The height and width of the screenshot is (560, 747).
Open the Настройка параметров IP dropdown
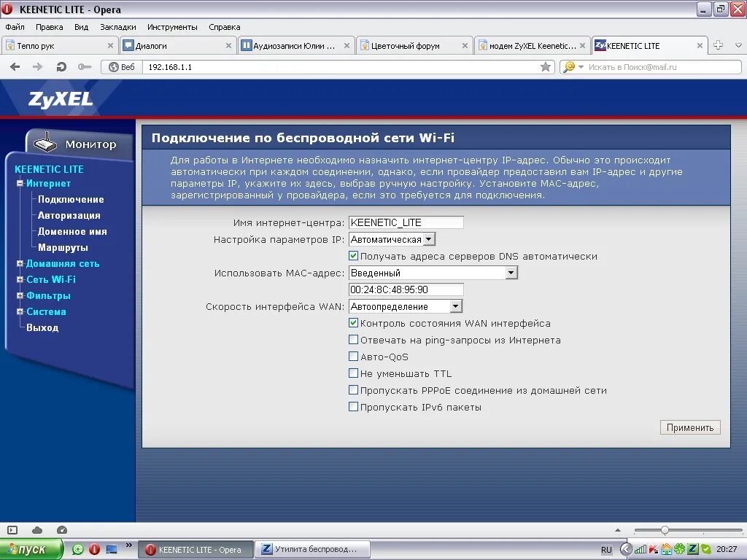pos(392,239)
